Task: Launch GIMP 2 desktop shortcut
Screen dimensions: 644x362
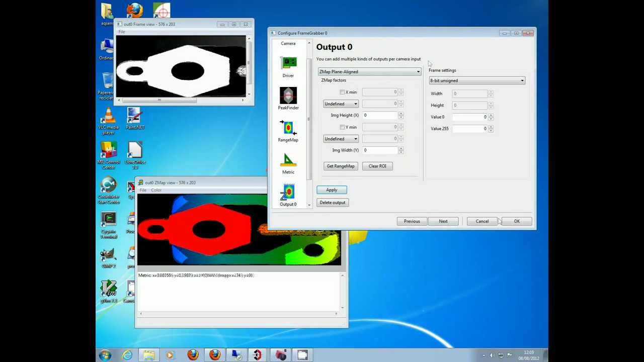Action: click(x=108, y=258)
